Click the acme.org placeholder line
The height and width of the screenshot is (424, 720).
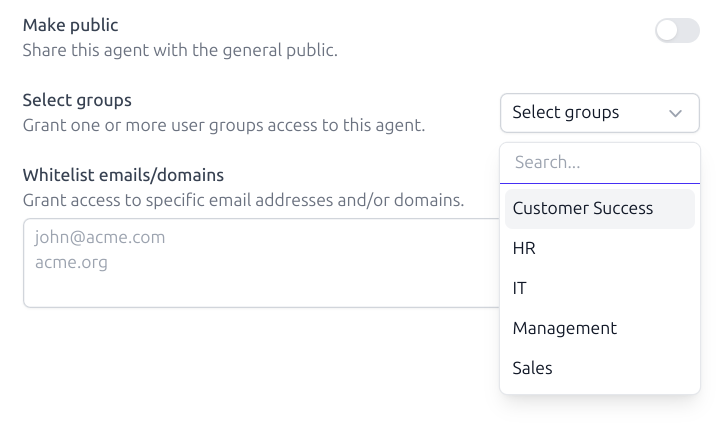pyautogui.click(x=71, y=262)
